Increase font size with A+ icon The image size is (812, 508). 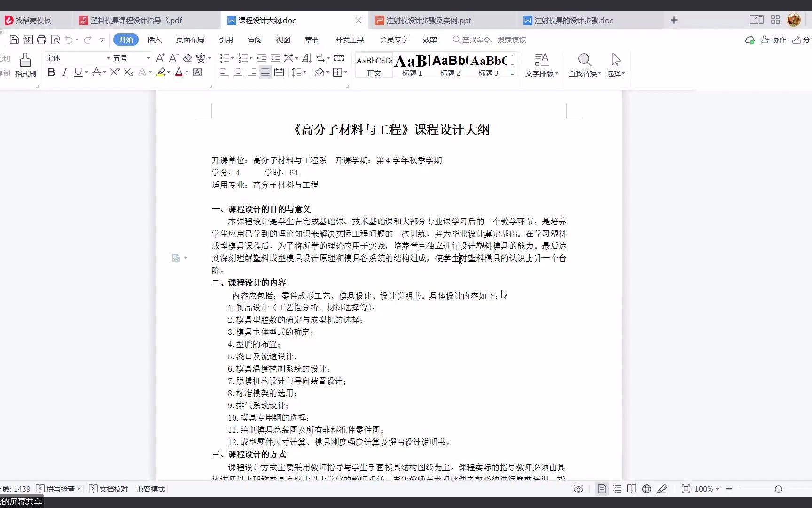point(160,58)
